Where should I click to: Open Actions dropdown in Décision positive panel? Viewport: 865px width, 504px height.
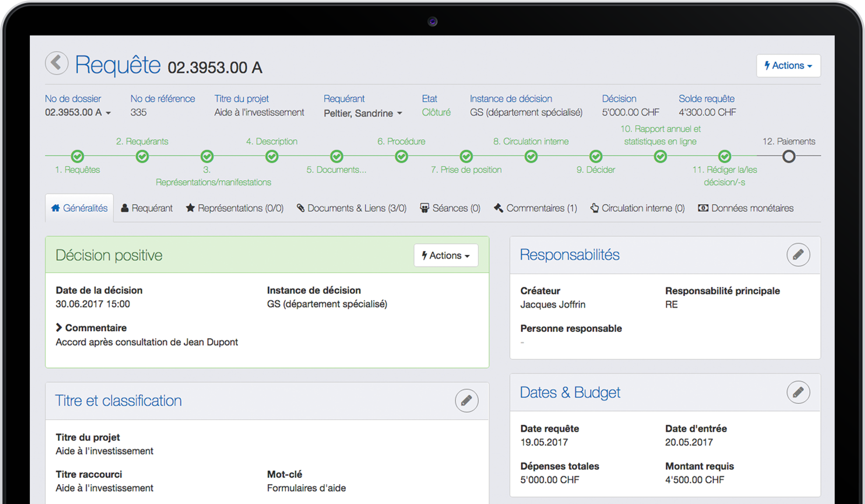(446, 255)
